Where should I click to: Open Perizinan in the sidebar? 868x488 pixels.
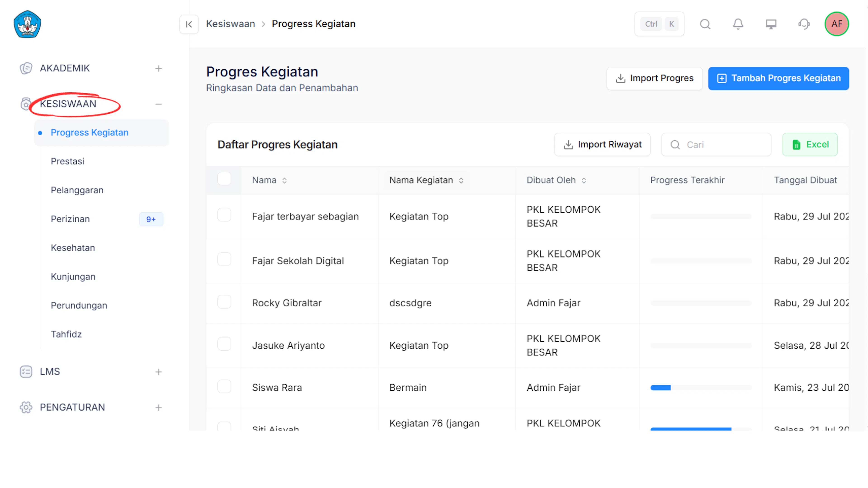click(70, 219)
